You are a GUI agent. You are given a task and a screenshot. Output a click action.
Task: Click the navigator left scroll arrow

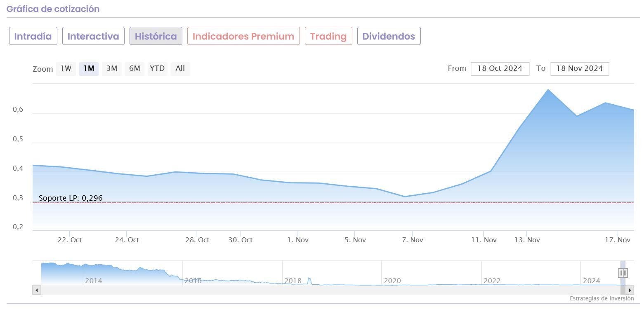click(x=37, y=290)
